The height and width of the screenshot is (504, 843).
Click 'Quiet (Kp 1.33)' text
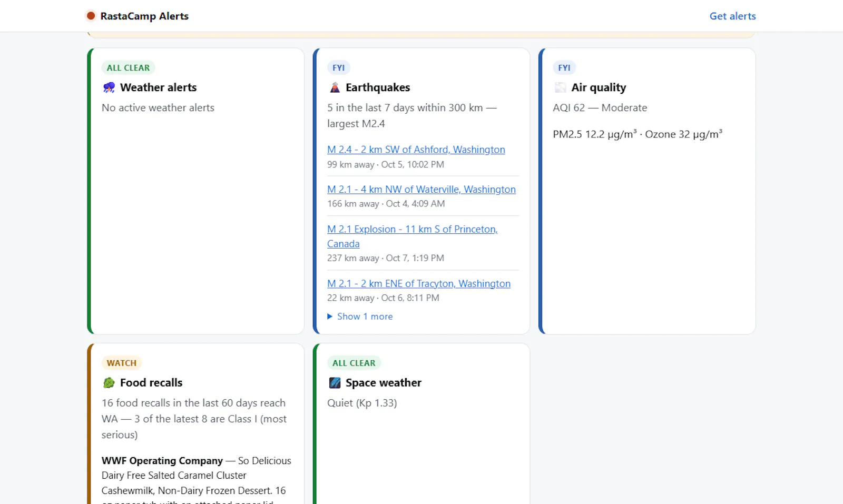click(362, 403)
